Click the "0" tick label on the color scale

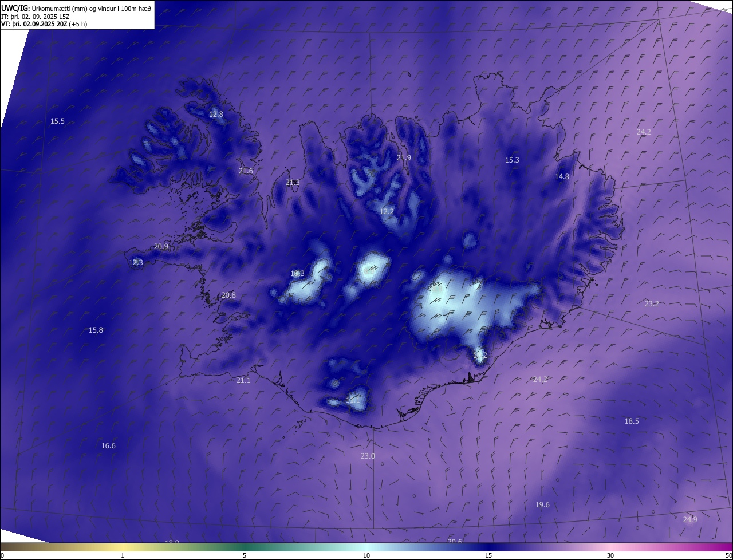[x=2, y=555]
